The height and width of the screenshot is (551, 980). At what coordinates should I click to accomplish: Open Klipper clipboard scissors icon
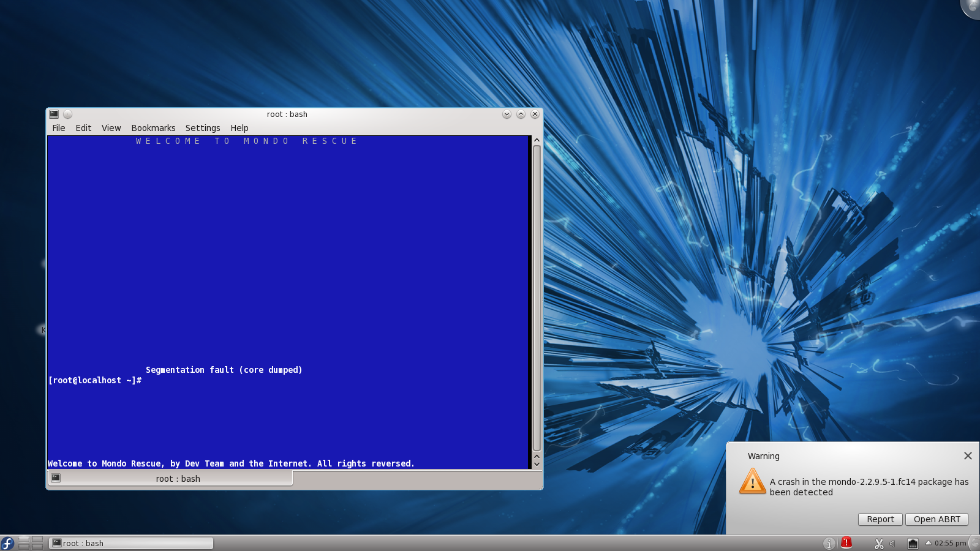[879, 544]
